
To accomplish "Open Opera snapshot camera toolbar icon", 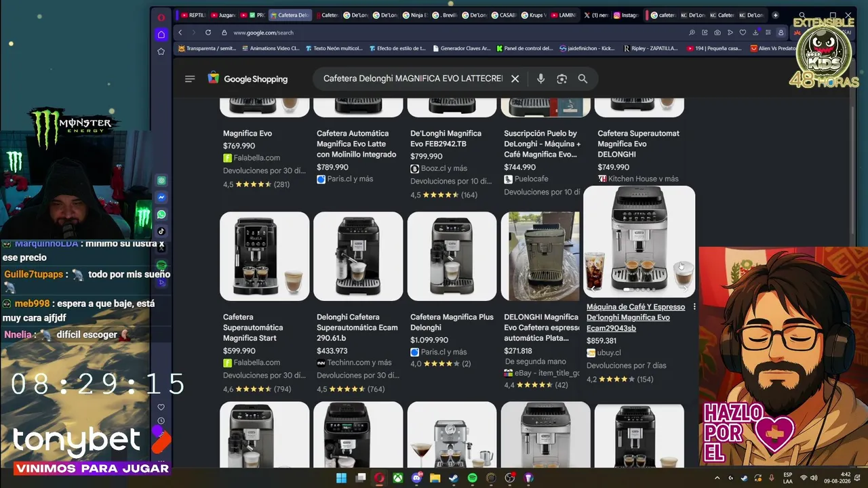I will click(717, 33).
